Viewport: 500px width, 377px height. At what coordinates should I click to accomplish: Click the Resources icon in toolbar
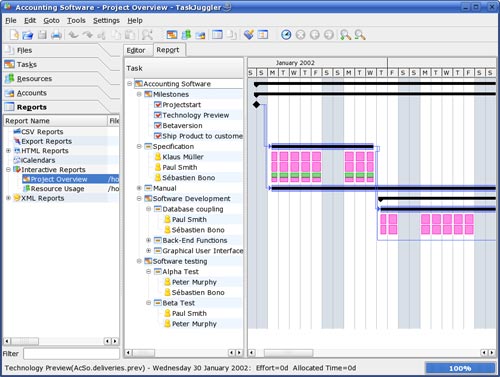(x=186, y=35)
